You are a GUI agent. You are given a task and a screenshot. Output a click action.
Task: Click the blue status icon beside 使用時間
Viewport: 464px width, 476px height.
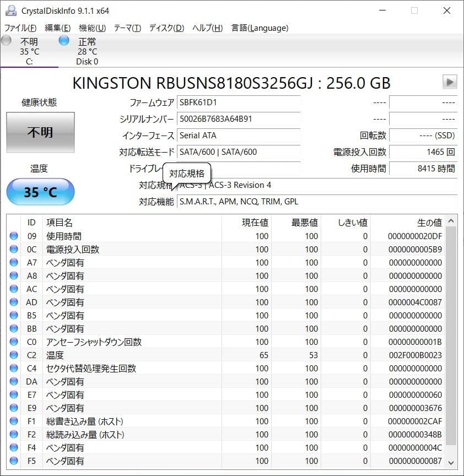click(13, 236)
